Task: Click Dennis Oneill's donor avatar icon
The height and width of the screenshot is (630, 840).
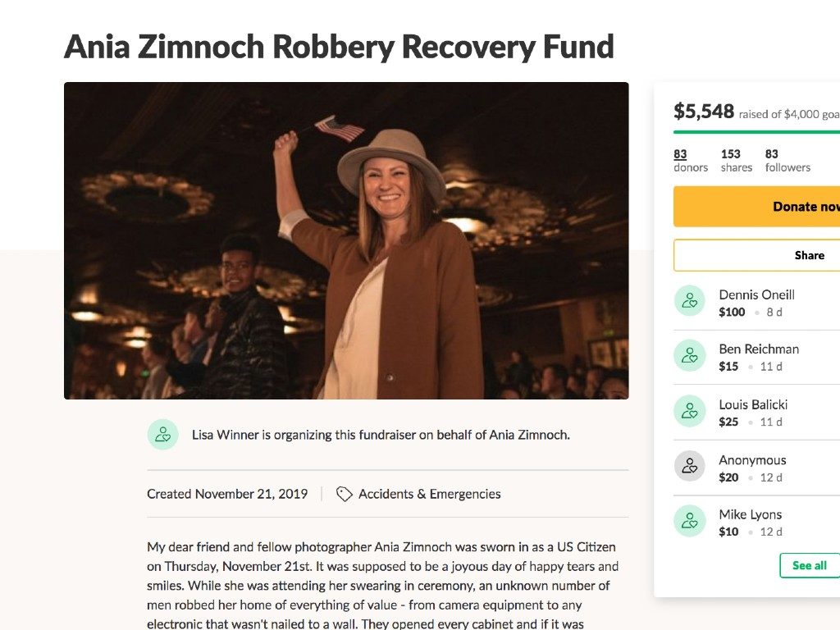Action: pos(690,301)
